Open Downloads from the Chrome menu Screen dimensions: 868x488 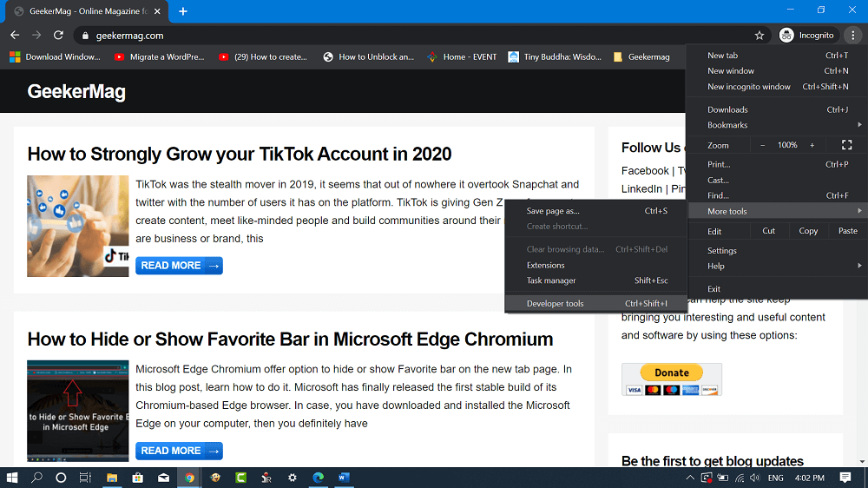click(x=777, y=109)
